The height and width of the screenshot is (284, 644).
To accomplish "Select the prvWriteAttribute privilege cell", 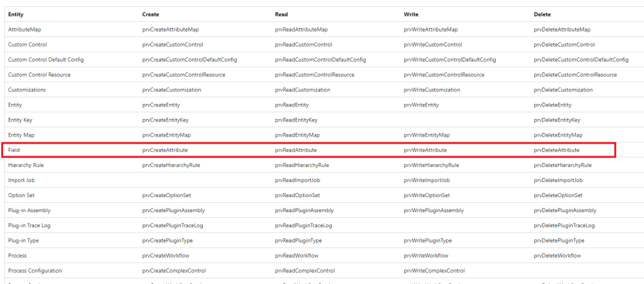I will (425, 150).
